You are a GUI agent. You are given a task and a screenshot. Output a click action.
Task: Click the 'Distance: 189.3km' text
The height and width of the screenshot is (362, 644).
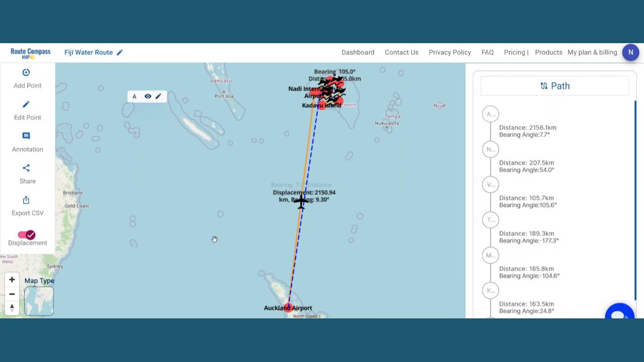(527, 233)
